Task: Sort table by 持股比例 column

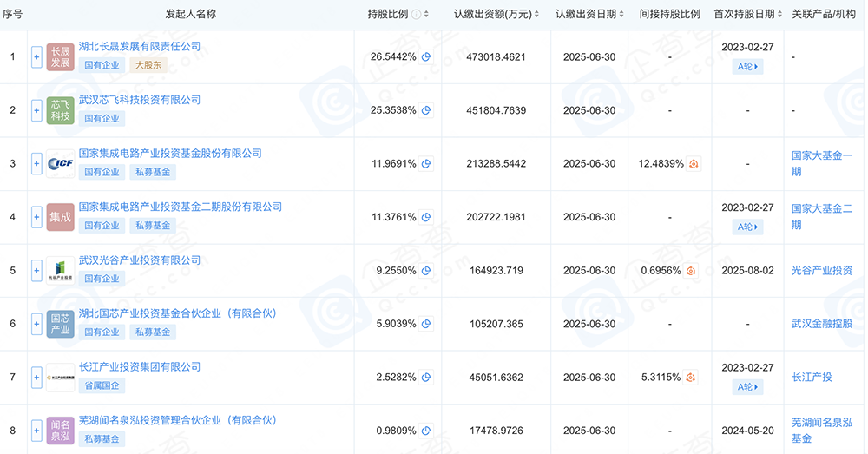Action: 426,15
